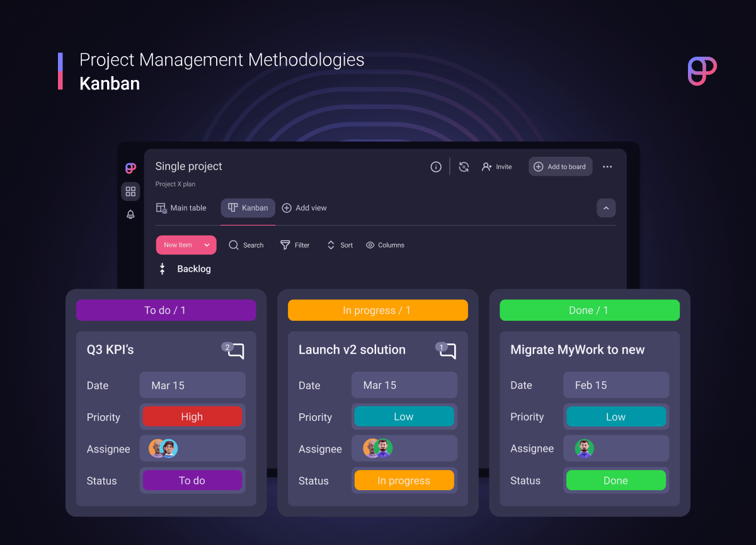Switch to the Main table tab
The height and width of the screenshot is (545, 756).
tap(181, 208)
